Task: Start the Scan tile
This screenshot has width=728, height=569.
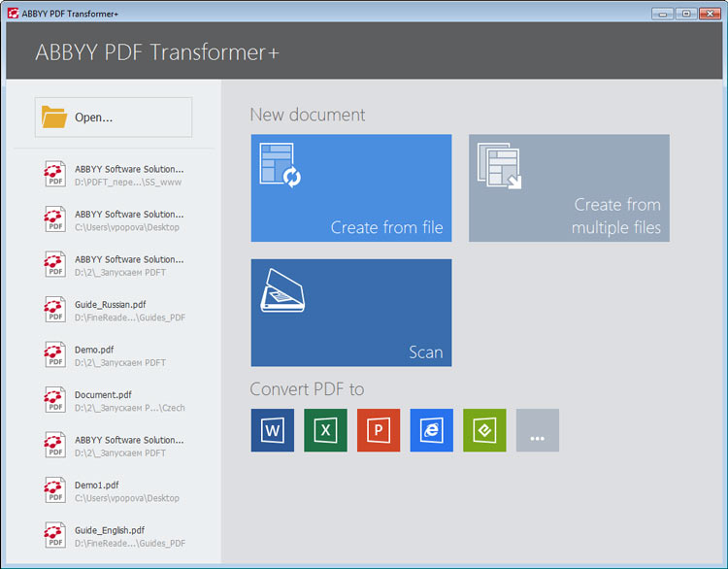Action: [x=351, y=313]
